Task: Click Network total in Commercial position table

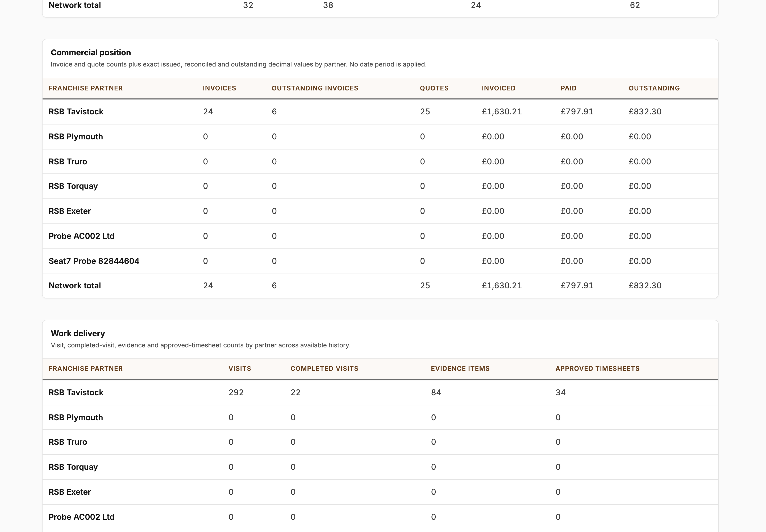Action: pos(75,286)
